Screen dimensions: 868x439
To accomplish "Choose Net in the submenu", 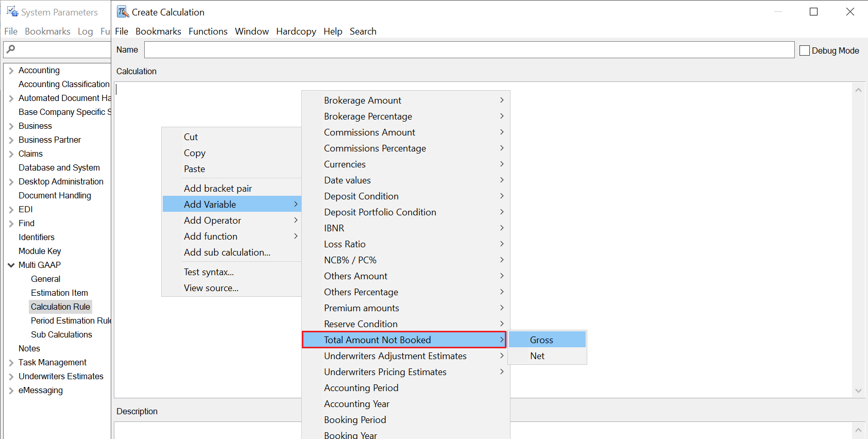I will click(x=537, y=356).
